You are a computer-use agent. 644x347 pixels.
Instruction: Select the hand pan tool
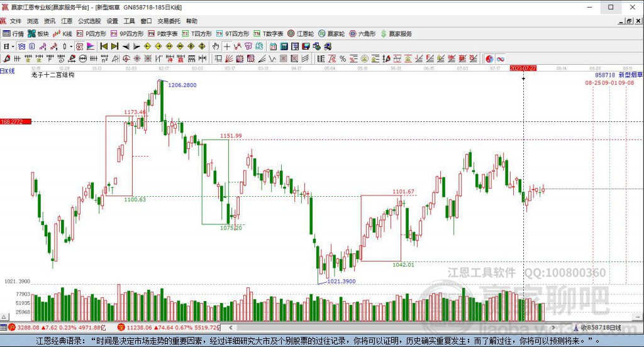[x=216, y=47]
